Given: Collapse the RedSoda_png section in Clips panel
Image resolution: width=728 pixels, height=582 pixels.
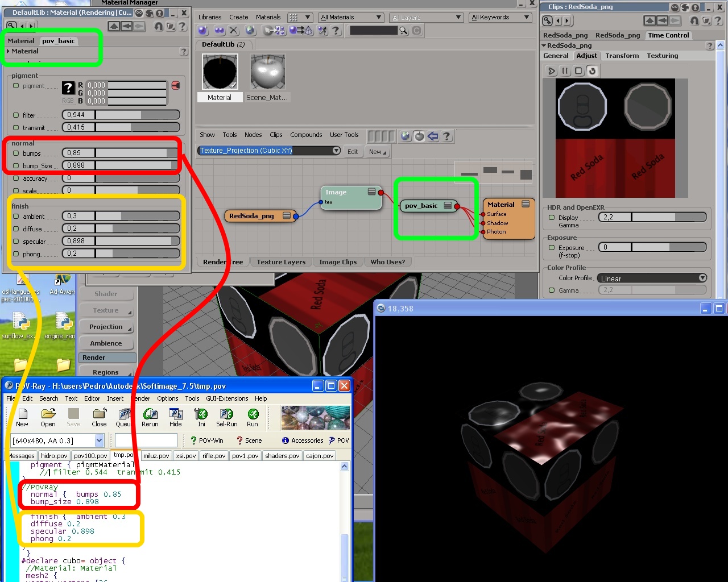Looking at the screenshot, I should point(544,45).
